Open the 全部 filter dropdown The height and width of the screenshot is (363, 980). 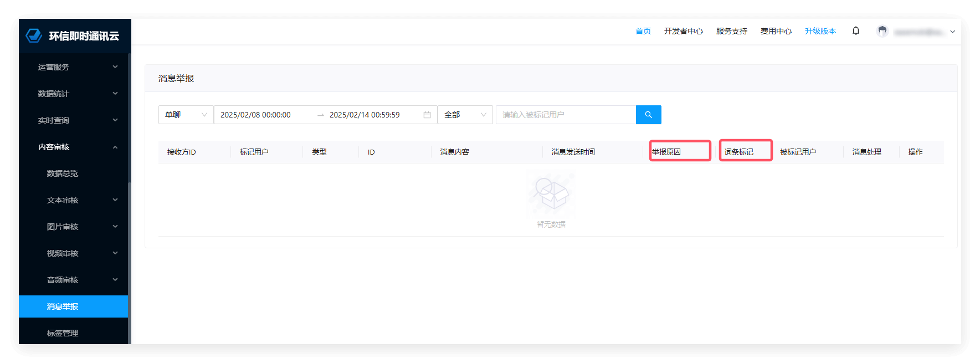click(465, 115)
